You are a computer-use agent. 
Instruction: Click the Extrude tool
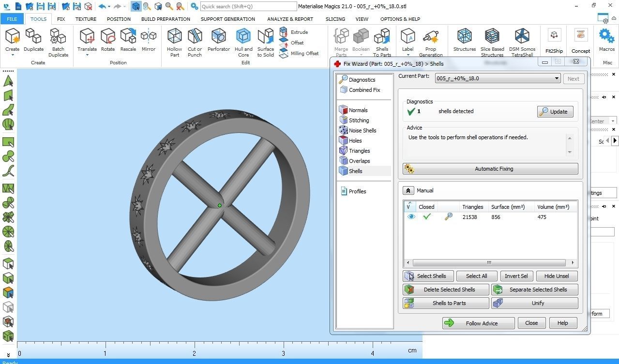pos(294,32)
